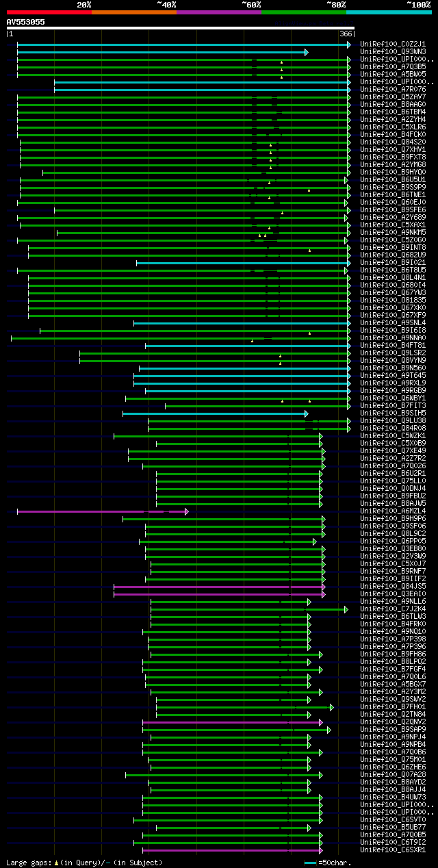The width and height of the screenshot is (438, 868).
Task: Click the UniRef100_Q2V3W9 label
Action: 393,557
